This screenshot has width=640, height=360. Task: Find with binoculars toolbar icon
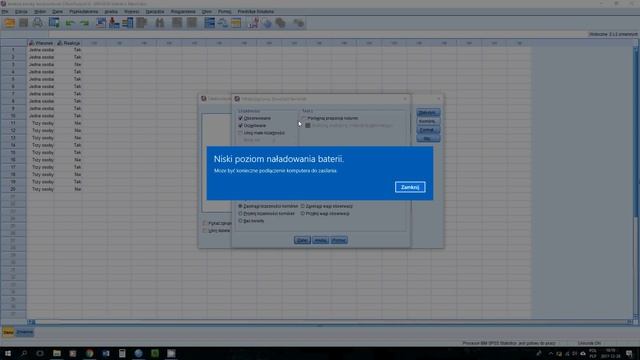[160, 23]
